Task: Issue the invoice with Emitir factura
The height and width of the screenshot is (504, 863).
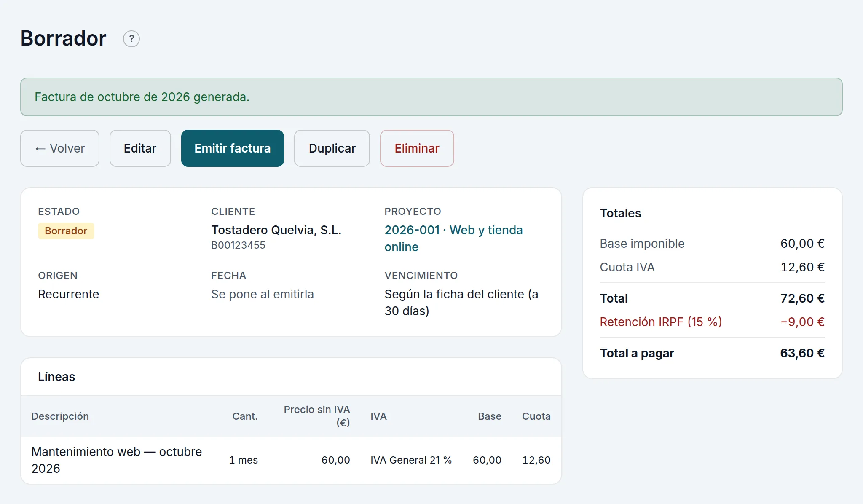Action: point(233,148)
